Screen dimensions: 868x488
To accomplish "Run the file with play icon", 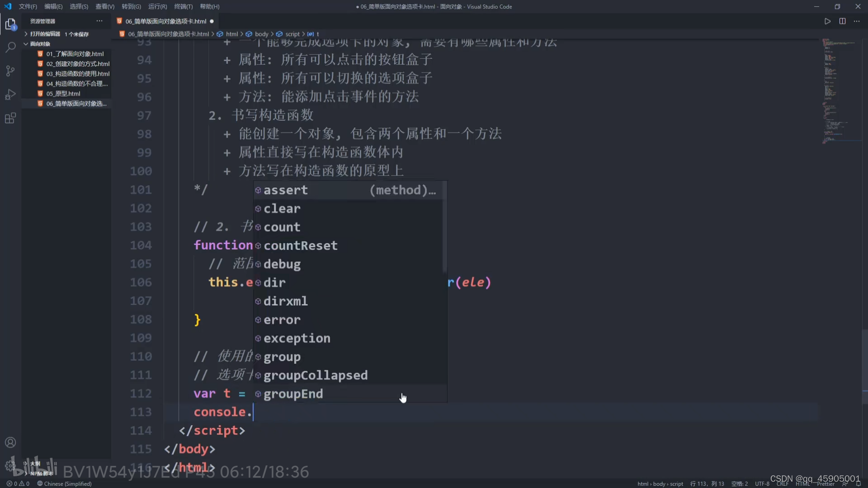I will tap(827, 21).
